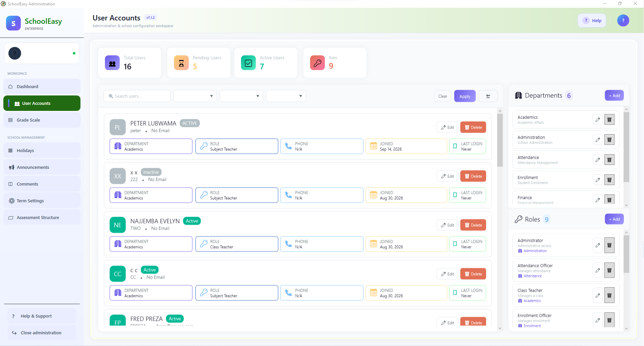
Task: Click the Roles key icon card
Action: click(x=317, y=63)
